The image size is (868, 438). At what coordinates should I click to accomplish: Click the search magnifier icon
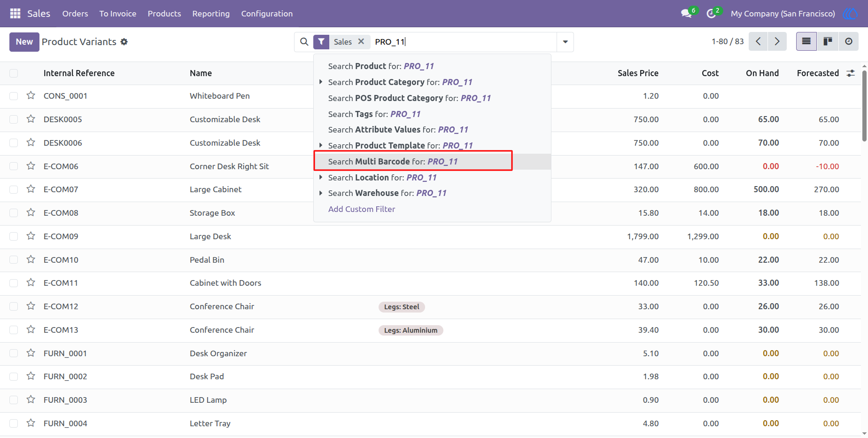click(304, 42)
